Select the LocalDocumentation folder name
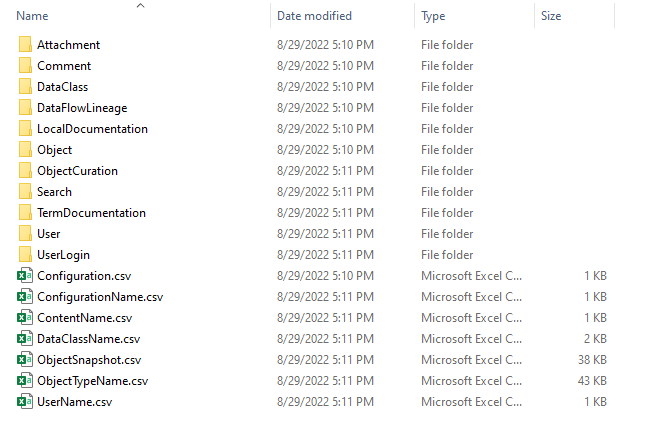649x448 pixels. (x=92, y=129)
